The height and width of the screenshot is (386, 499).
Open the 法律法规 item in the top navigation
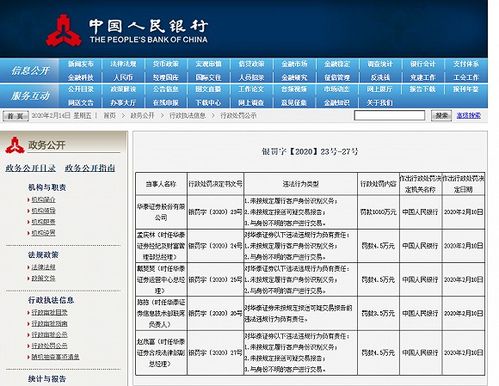pyautogui.click(x=123, y=64)
